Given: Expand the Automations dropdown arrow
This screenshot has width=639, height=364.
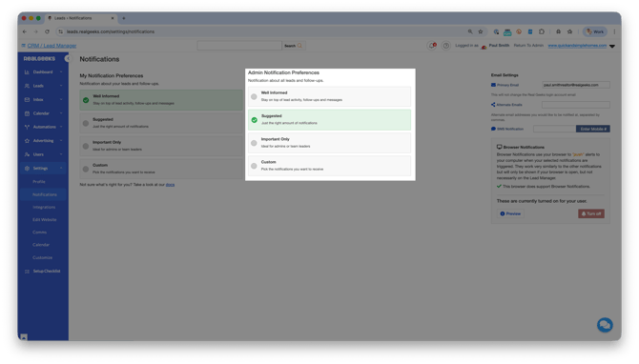Looking at the screenshot, I should 61,127.
